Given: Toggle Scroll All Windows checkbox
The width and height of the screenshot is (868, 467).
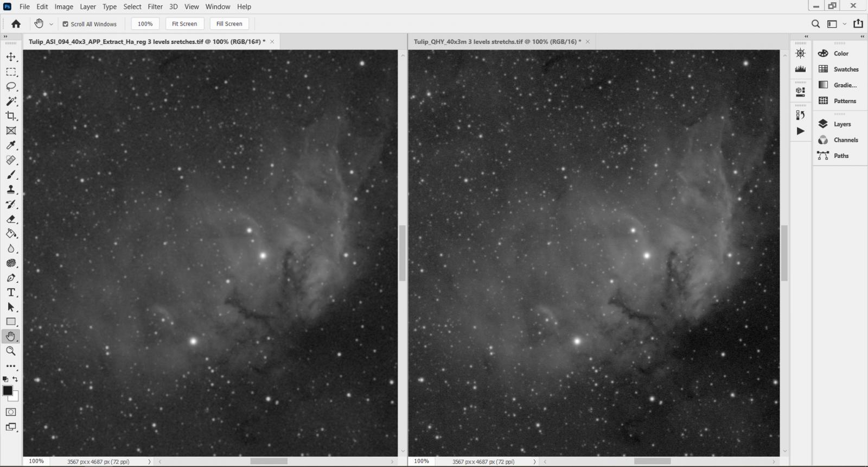Looking at the screenshot, I should pyautogui.click(x=66, y=24).
